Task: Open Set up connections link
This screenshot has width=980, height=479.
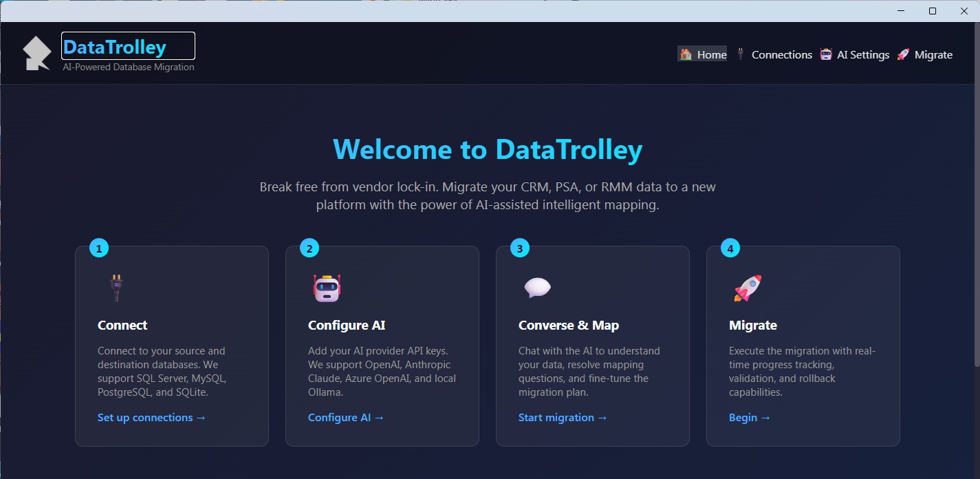Action: pos(151,417)
